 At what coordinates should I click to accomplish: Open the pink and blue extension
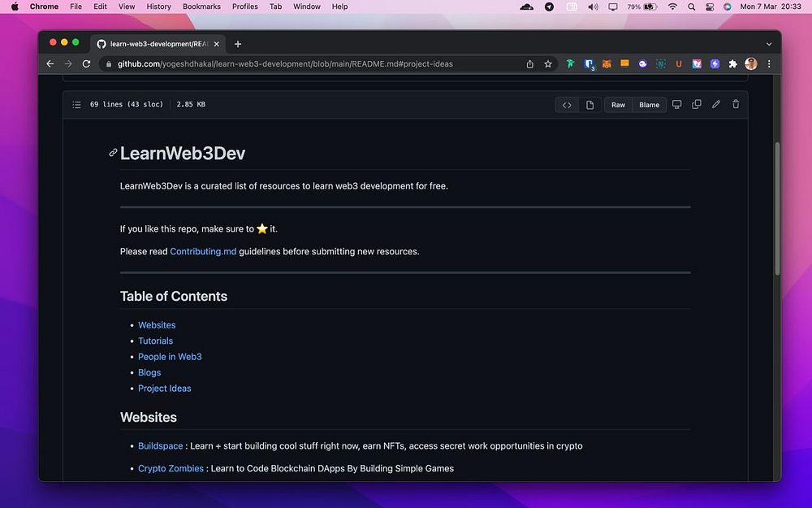[x=697, y=63]
